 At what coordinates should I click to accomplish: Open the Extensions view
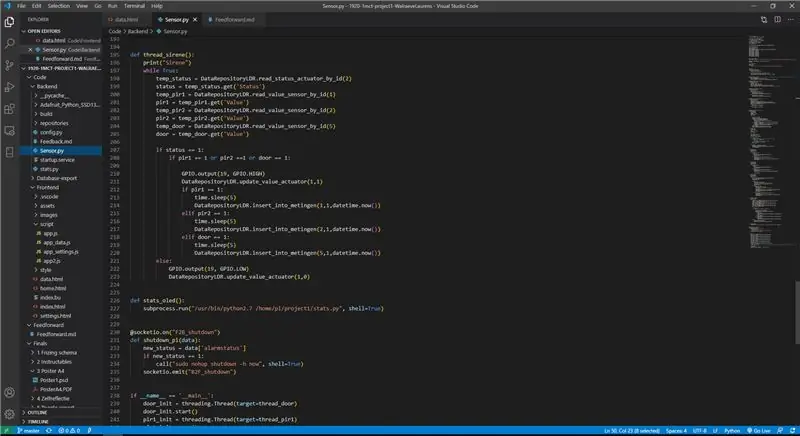[x=9, y=109]
